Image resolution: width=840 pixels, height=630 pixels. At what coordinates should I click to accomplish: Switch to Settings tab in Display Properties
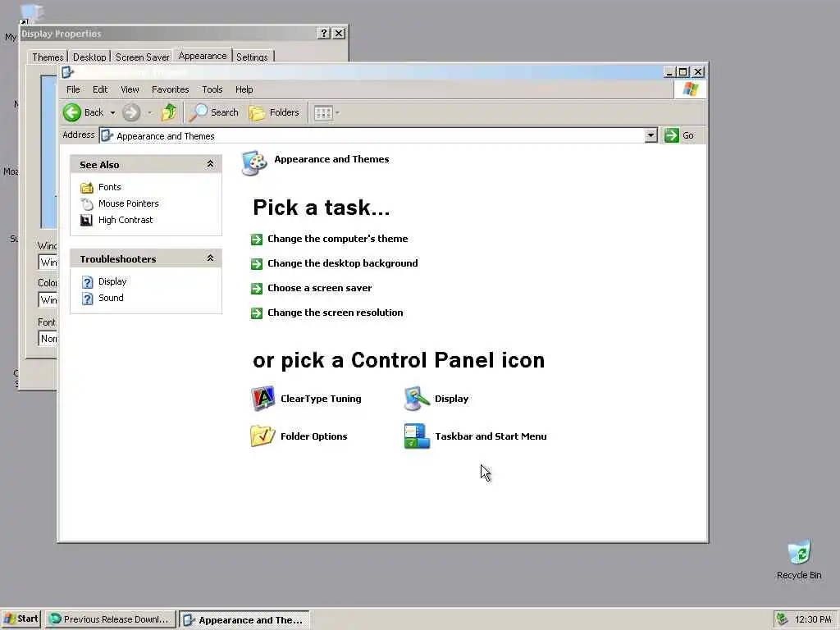(x=252, y=57)
